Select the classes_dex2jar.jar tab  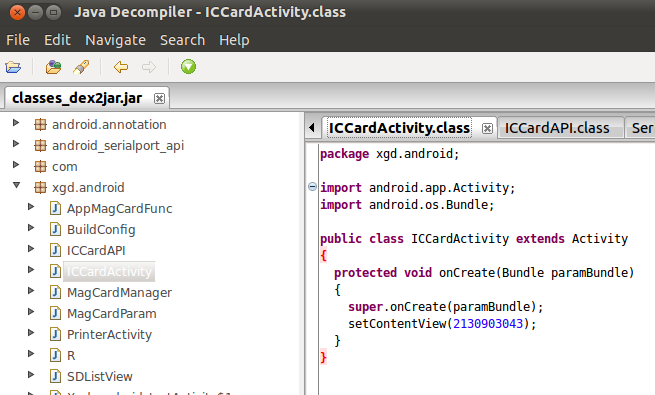tap(77, 98)
